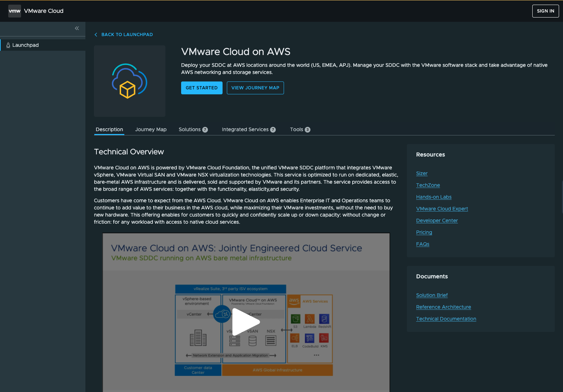This screenshot has height=392, width=563.
Task: Play the Jointly Engineered Cloud Service video
Action: [246, 322]
